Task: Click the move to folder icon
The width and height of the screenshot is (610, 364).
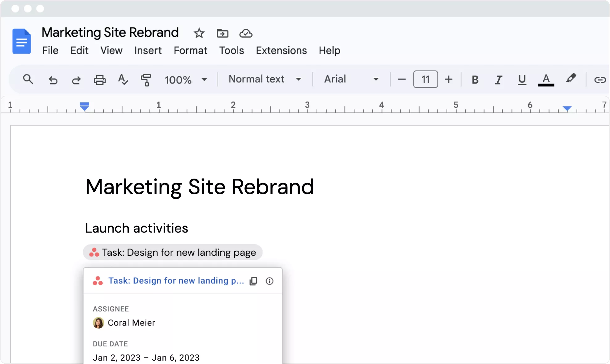Action: pos(222,33)
